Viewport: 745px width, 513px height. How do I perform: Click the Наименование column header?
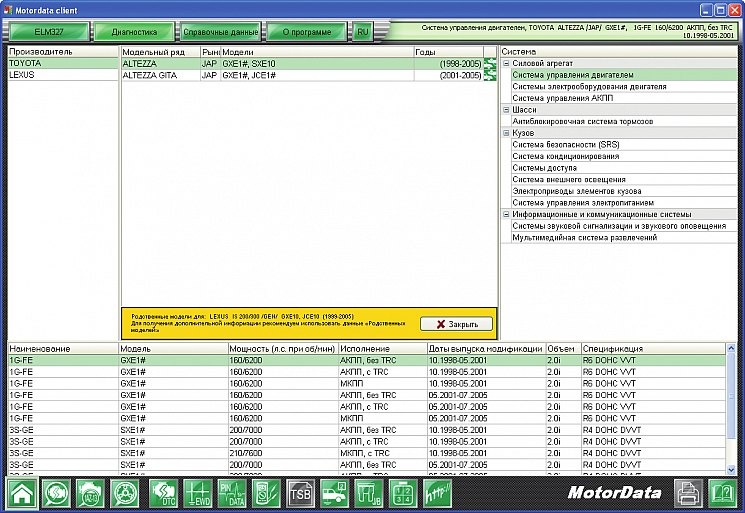[x=63, y=349]
